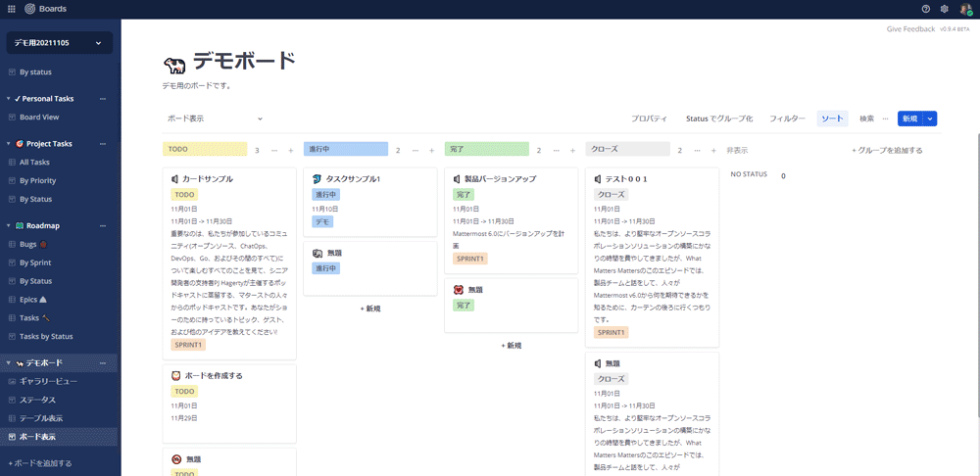Open クローズ column options menu
This screenshot has height=476, width=980.
[698, 151]
